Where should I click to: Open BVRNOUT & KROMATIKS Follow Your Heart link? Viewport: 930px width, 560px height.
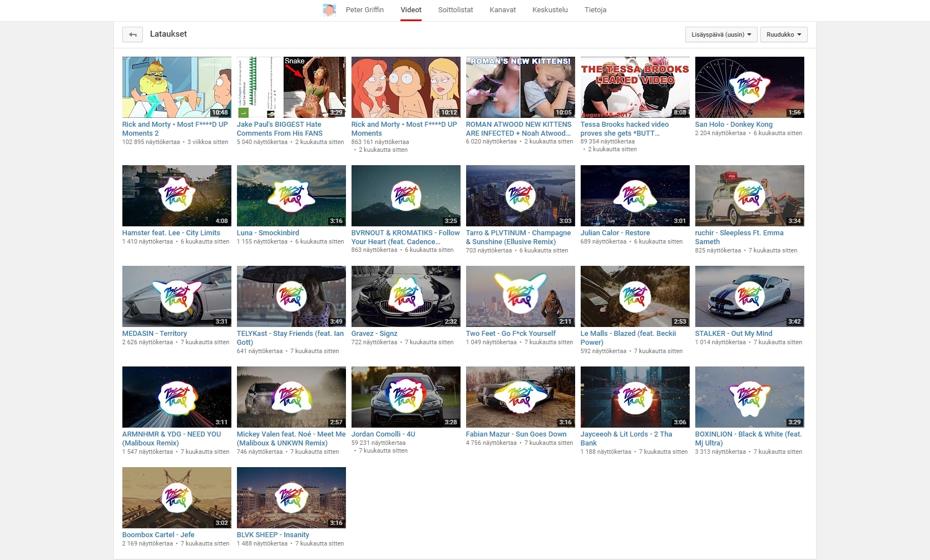click(x=405, y=237)
